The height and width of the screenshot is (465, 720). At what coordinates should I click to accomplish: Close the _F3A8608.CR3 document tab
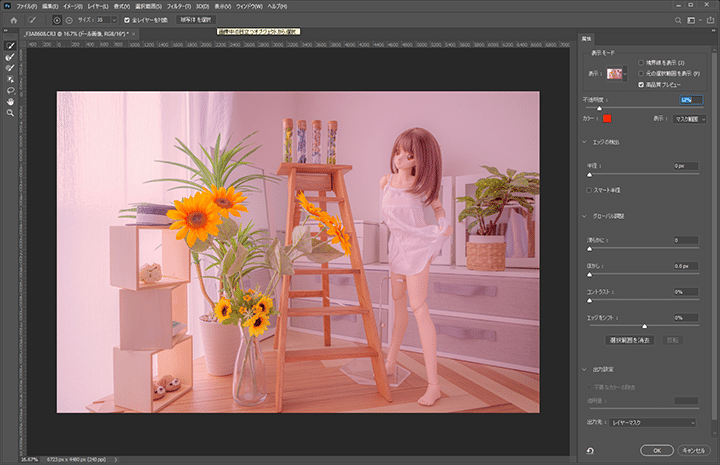pos(134,34)
